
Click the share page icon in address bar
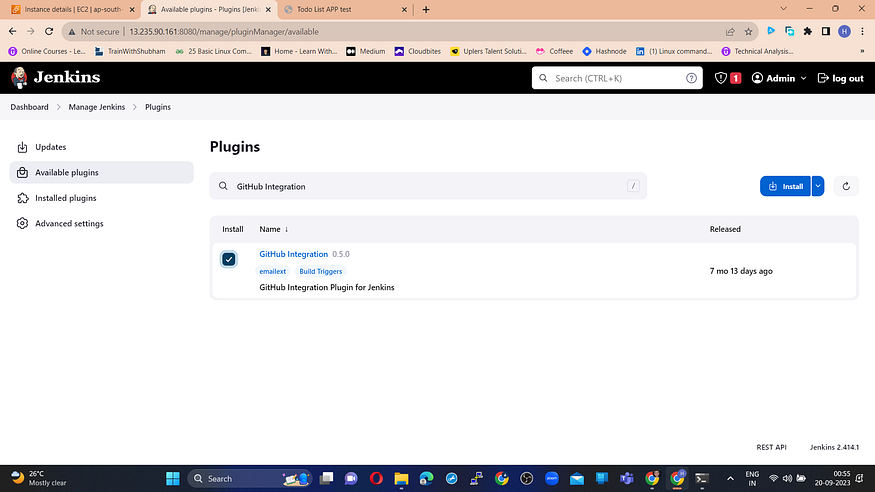(x=730, y=32)
